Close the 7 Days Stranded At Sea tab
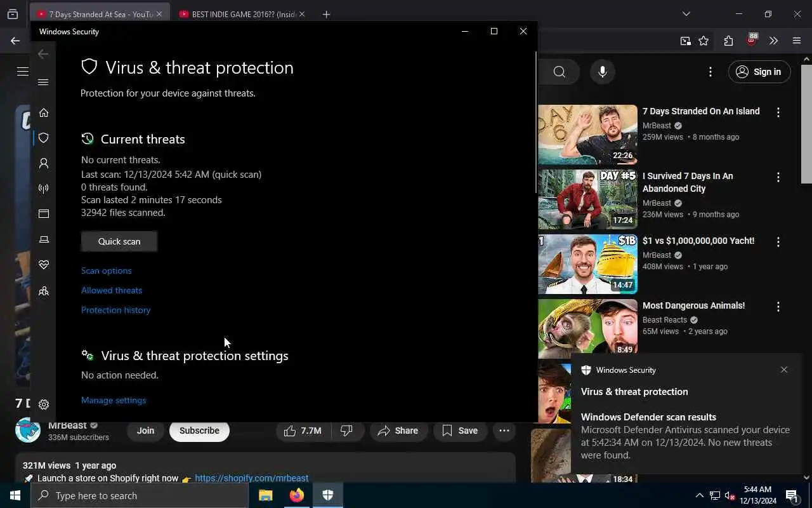812x508 pixels. click(159, 14)
